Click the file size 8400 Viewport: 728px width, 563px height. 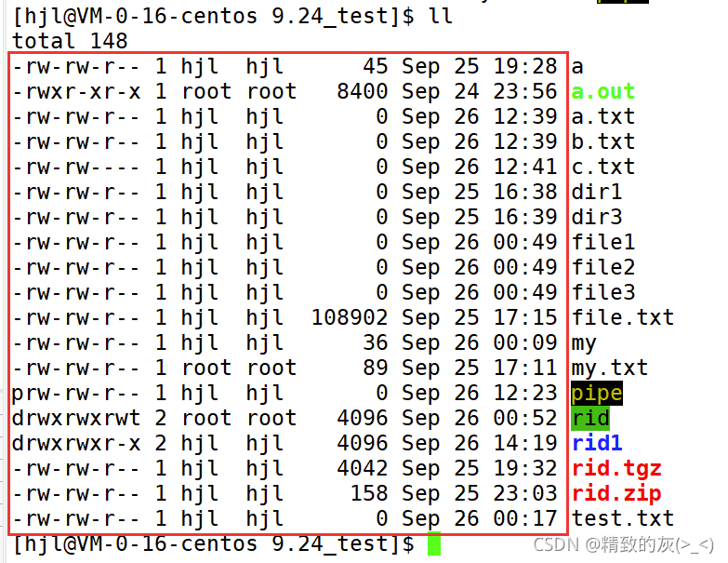click(x=363, y=91)
